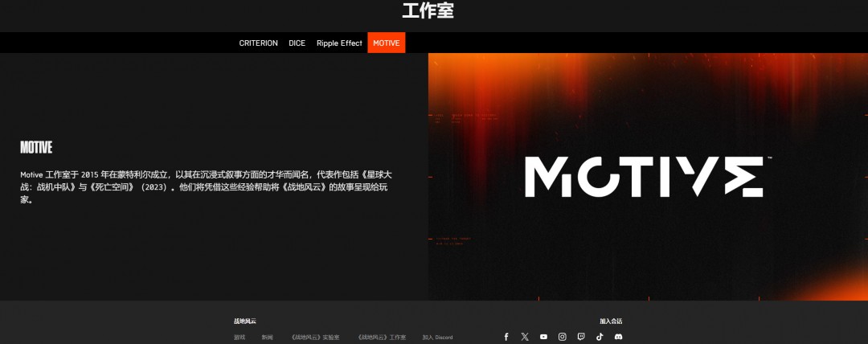Open the Twitch social icon
This screenshot has width=868, height=344.
click(581, 337)
